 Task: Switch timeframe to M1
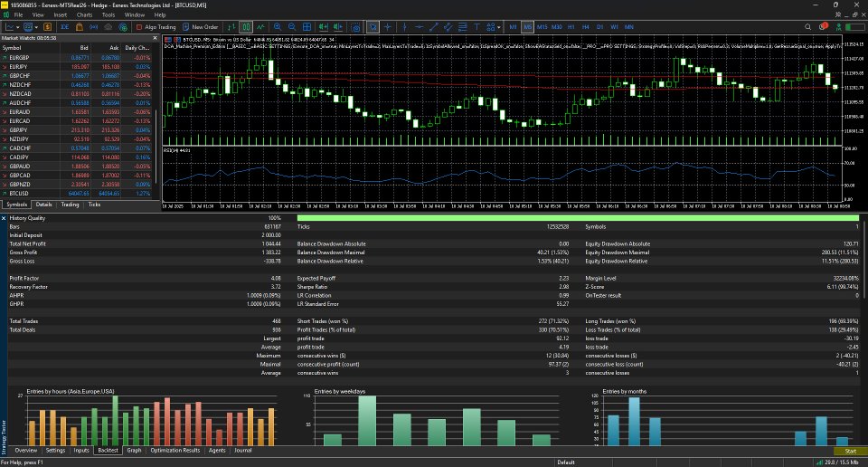coord(514,26)
